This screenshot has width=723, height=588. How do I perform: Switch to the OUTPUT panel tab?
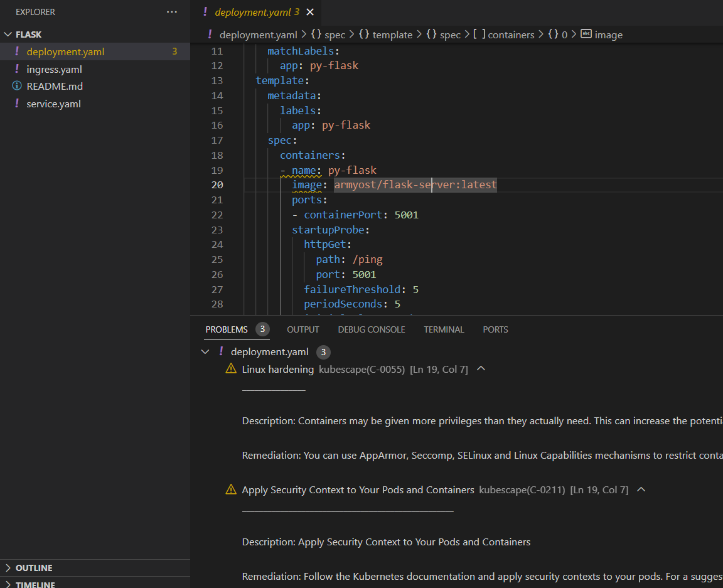pyautogui.click(x=303, y=329)
